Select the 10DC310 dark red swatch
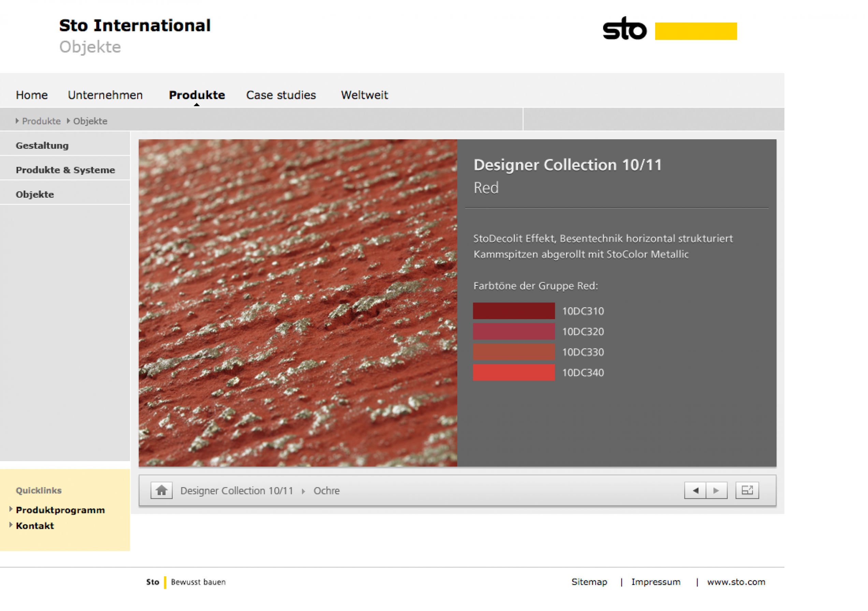The height and width of the screenshot is (611, 868). tap(513, 311)
